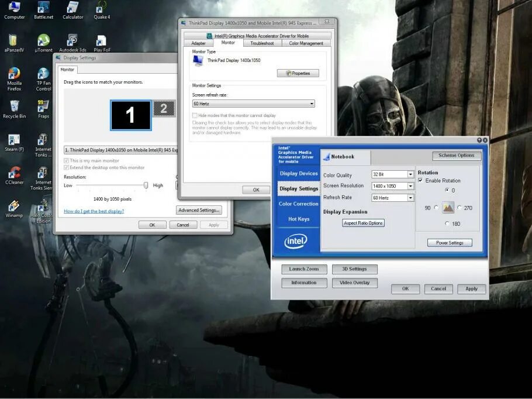Viewport: 532px width, 399px height.
Task: Click the Launch Zoom button
Action: coord(304,269)
